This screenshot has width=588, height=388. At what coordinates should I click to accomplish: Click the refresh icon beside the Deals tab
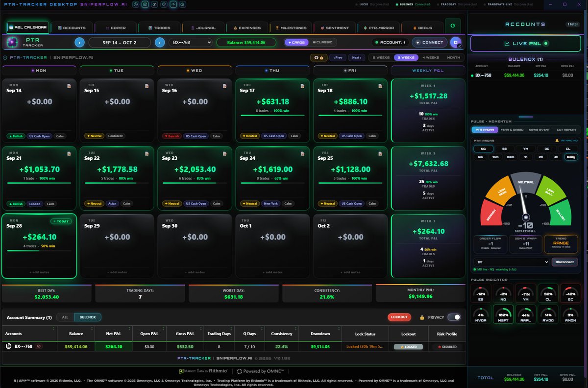coord(452,25)
